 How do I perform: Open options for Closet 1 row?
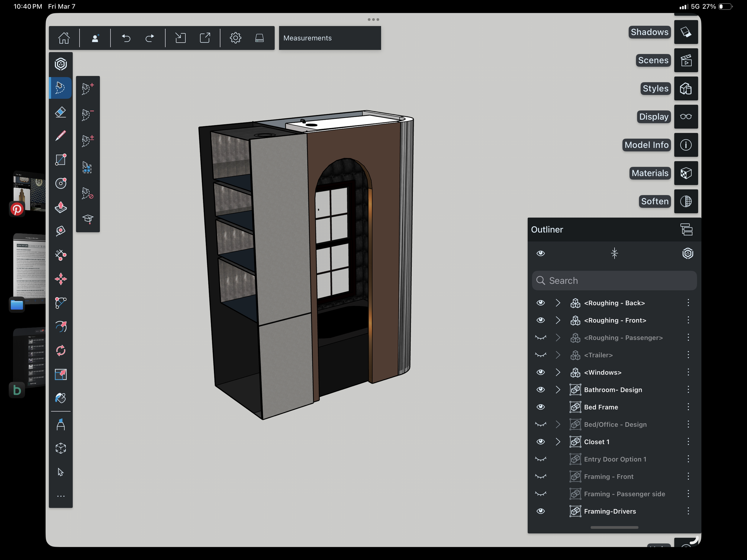pos(688,442)
